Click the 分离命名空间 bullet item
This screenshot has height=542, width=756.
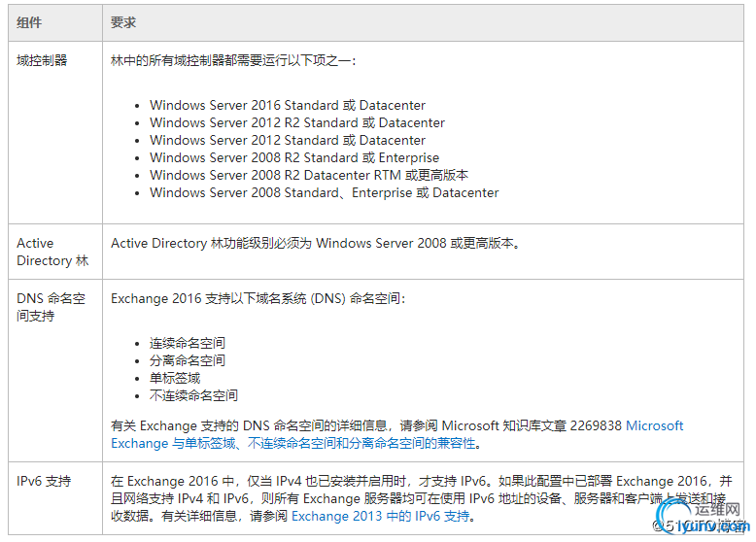[x=188, y=360]
